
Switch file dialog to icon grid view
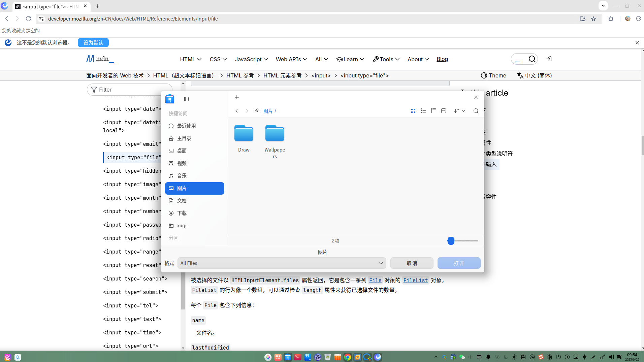[413, 111]
